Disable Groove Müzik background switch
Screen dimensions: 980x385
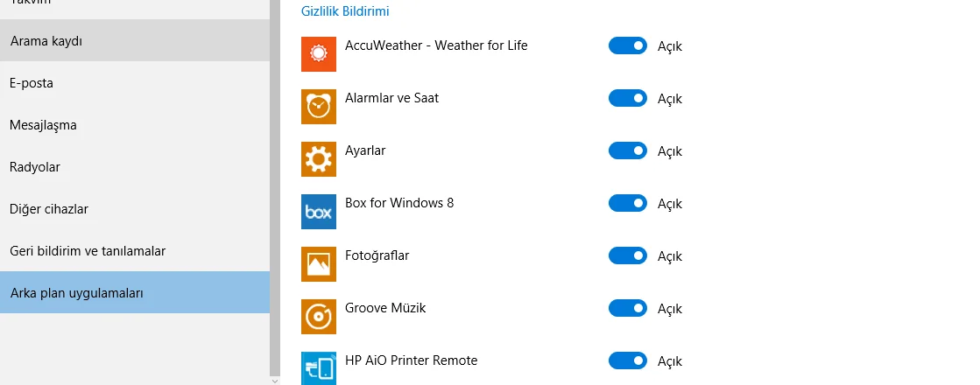point(628,308)
